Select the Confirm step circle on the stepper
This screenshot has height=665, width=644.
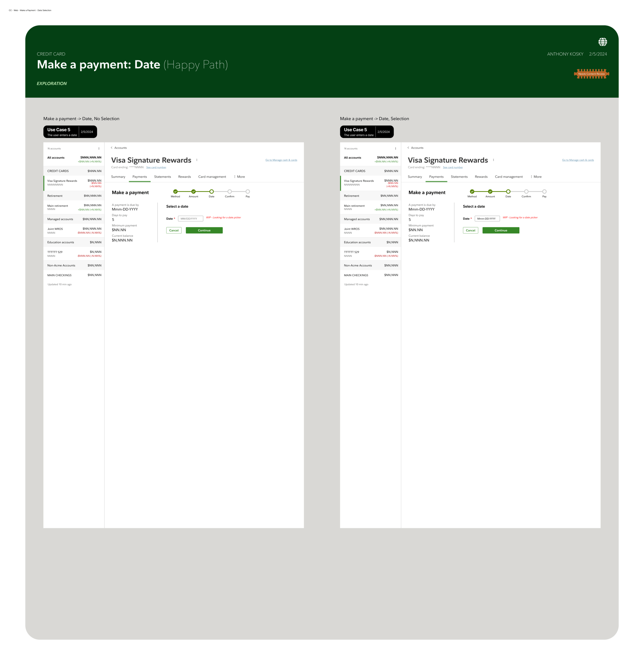230,192
